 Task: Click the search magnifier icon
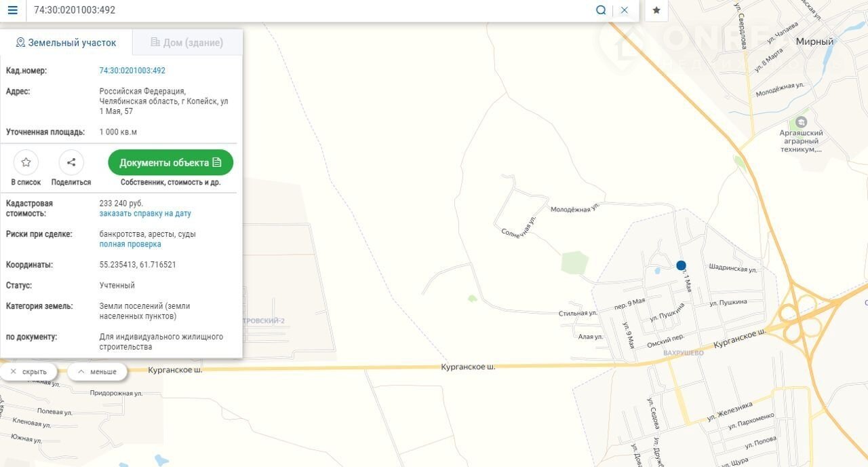[x=601, y=10]
